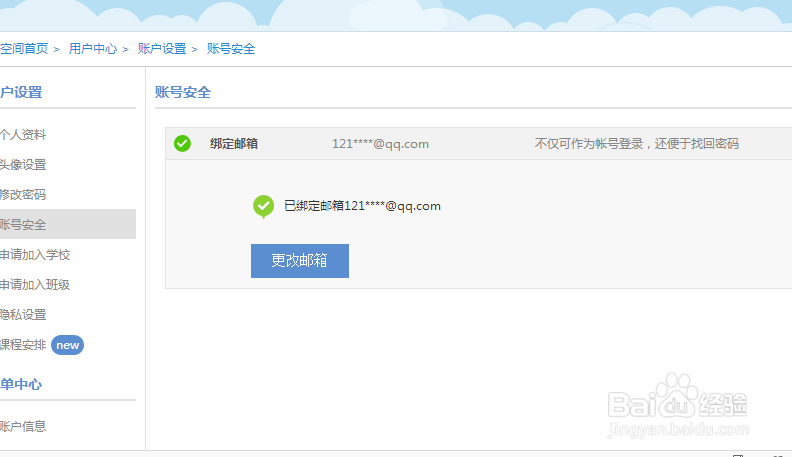Click the 绑定邮箱 row label
This screenshot has width=792, height=457.
(x=234, y=143)
